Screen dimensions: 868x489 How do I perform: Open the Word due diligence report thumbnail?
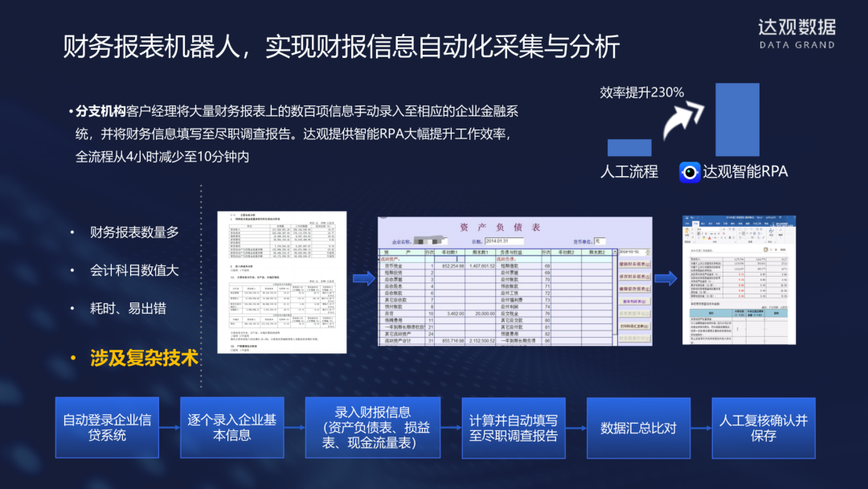(x=739, y=280)
